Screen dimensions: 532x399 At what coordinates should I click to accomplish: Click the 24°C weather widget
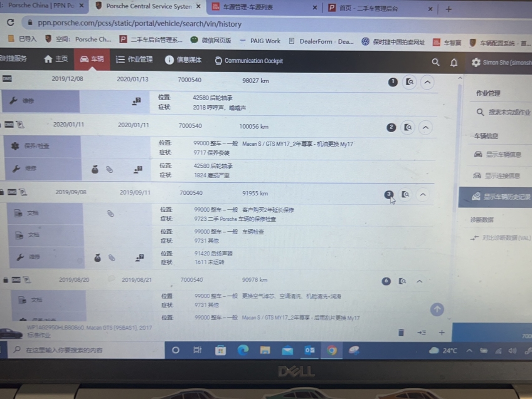[x=443, y=351]
